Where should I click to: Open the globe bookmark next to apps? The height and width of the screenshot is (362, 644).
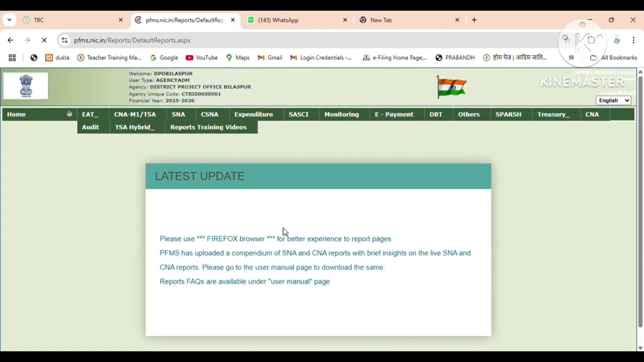(x=34, y=58)
